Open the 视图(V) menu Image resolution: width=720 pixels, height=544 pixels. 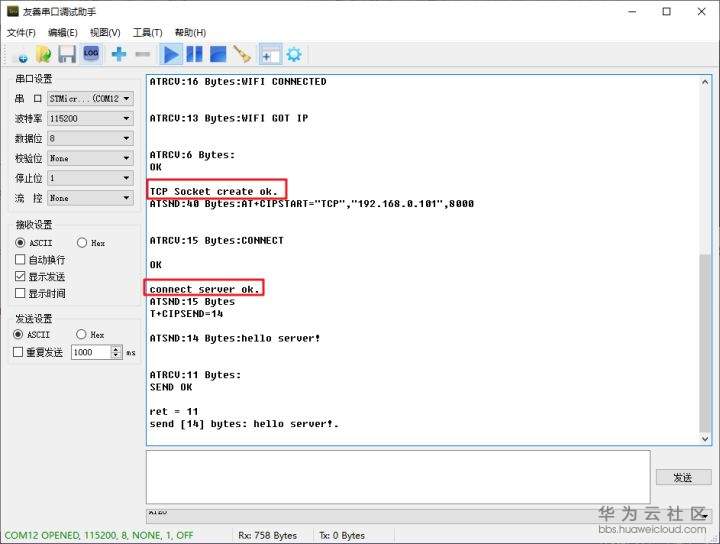pos(105,33)
